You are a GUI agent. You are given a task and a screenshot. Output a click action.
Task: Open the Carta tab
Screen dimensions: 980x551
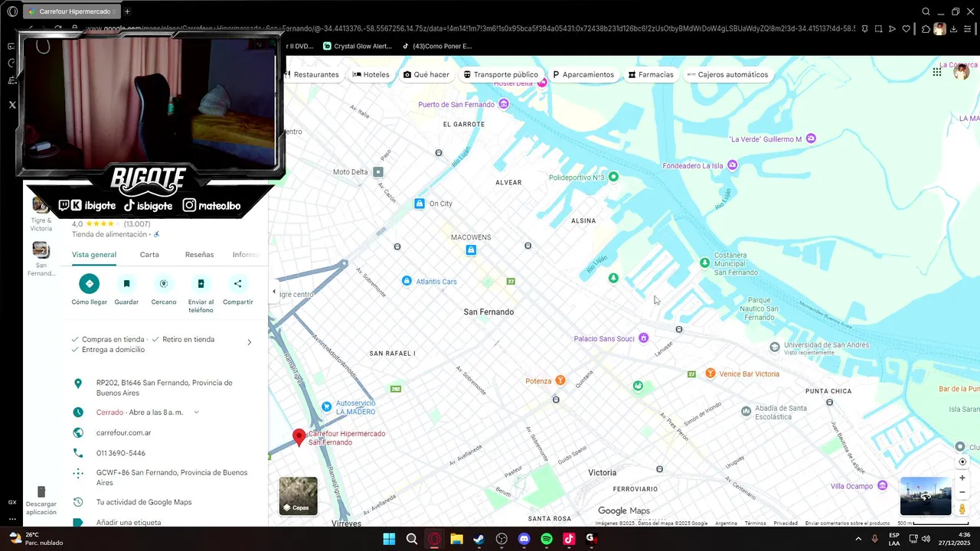[x=149, y=255]
